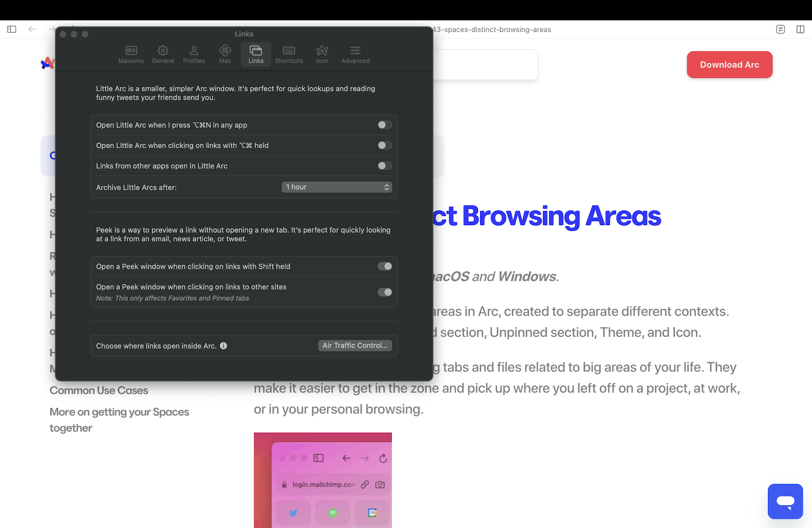The image size is (812, 528).
Task: Click the search field behind the settings window
Action: pyautogui.click(x=485, y=64)
